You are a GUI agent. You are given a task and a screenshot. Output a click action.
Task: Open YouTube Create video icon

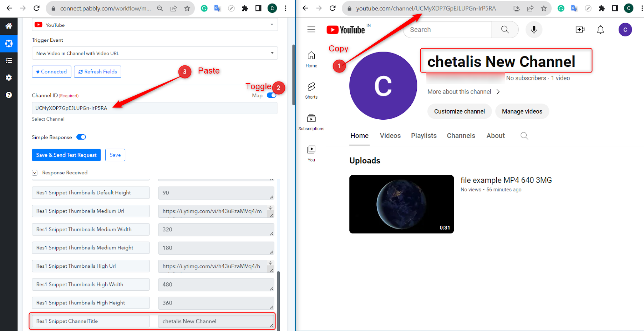pyautogui.click(x=580, y=30)
